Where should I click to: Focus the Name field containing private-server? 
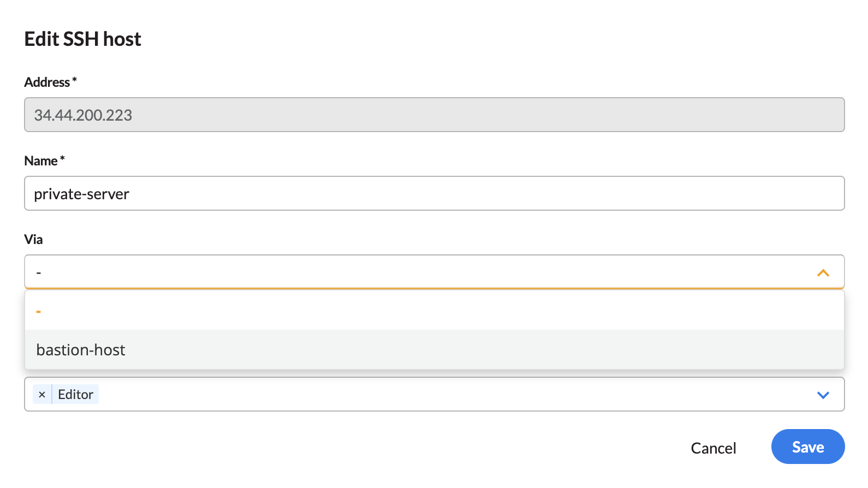[x=434, y=194]
